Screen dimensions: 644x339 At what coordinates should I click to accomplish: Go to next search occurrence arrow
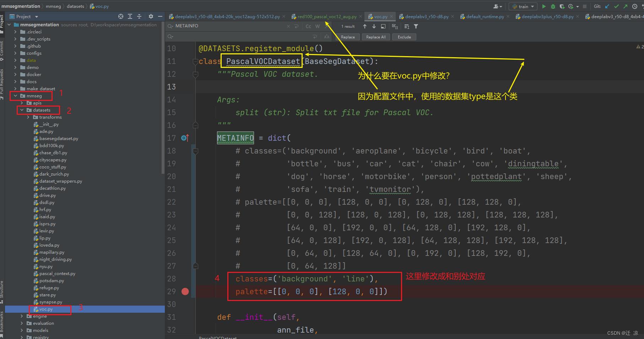(x=374, y=26)
